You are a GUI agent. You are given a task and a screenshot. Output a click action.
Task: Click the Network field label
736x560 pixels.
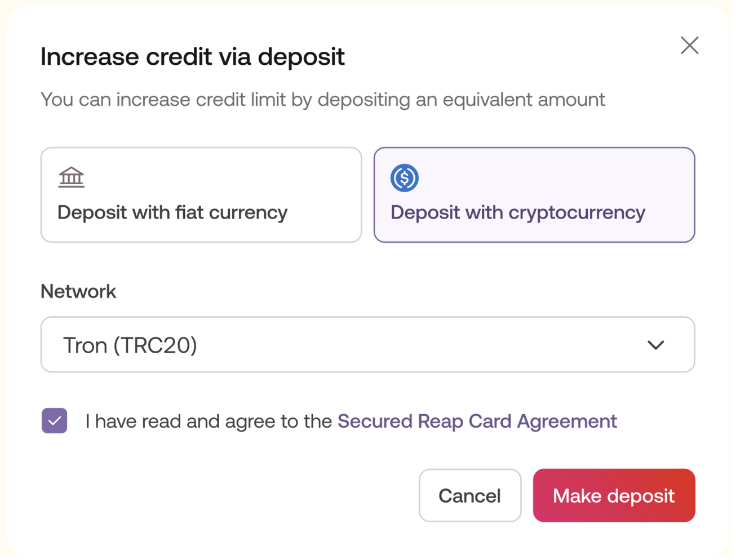[78, 292]
